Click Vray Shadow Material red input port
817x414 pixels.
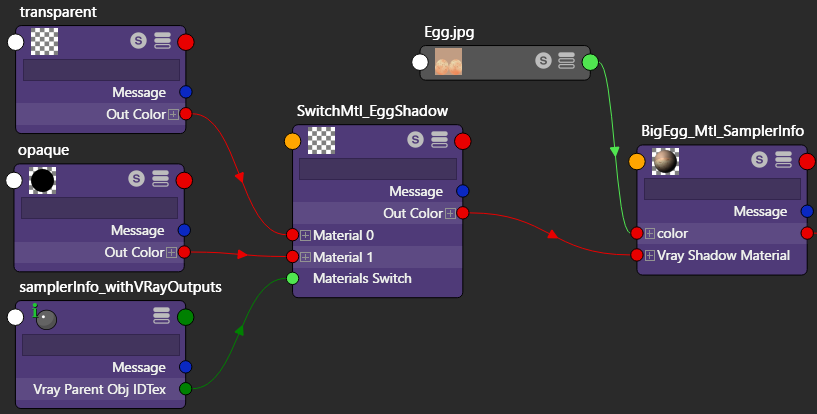pos(637,255)
